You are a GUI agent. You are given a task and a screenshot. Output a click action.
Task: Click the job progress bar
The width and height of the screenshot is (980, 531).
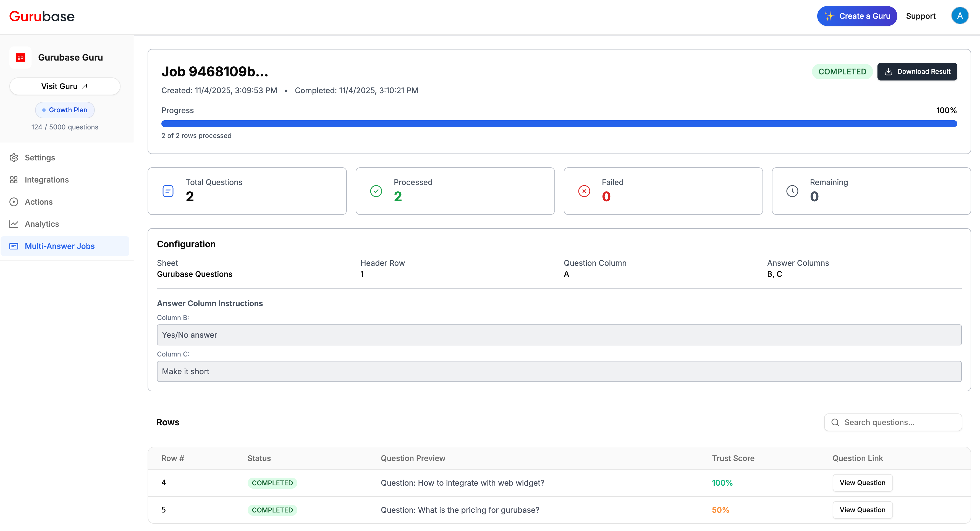pyautogui.click(x=559, y=123)
